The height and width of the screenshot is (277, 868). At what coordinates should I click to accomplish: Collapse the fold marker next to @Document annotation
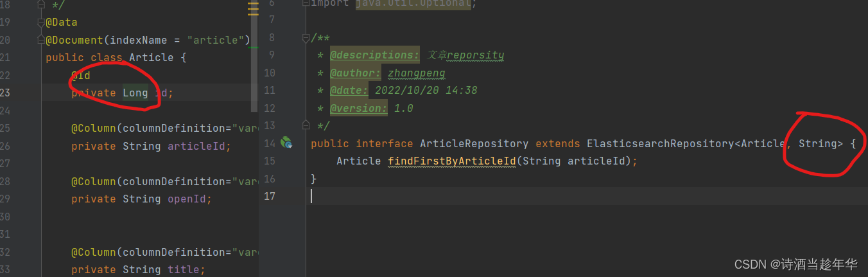[42, 40]
